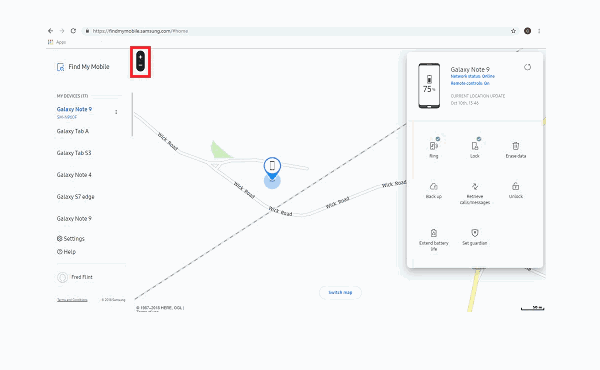Click the Ring phone icon
Viewport: 600px width, 370px height.
tap(434, 146)
